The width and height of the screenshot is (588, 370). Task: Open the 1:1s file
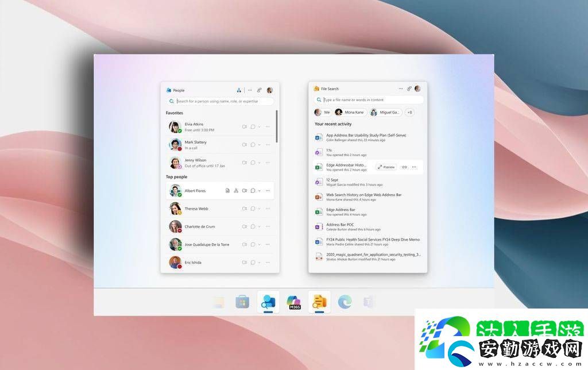click(x=368, y=152)
